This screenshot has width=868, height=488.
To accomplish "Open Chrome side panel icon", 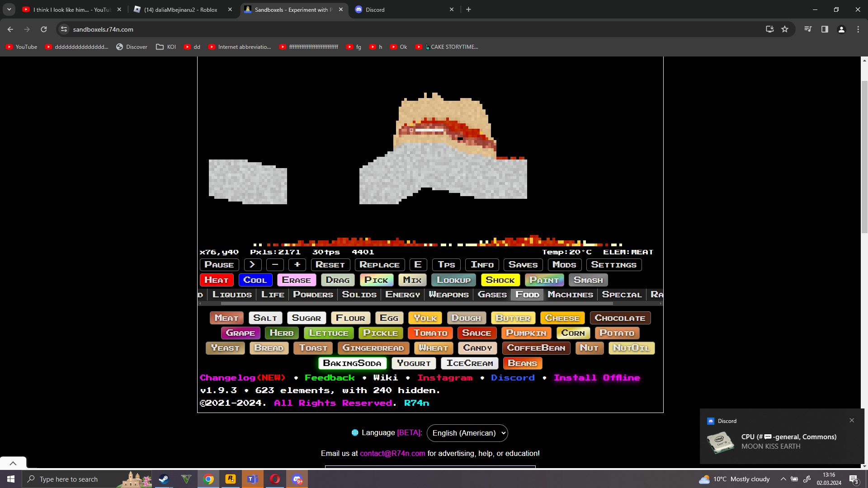I will pyautogui.click(x=825, y=29).
